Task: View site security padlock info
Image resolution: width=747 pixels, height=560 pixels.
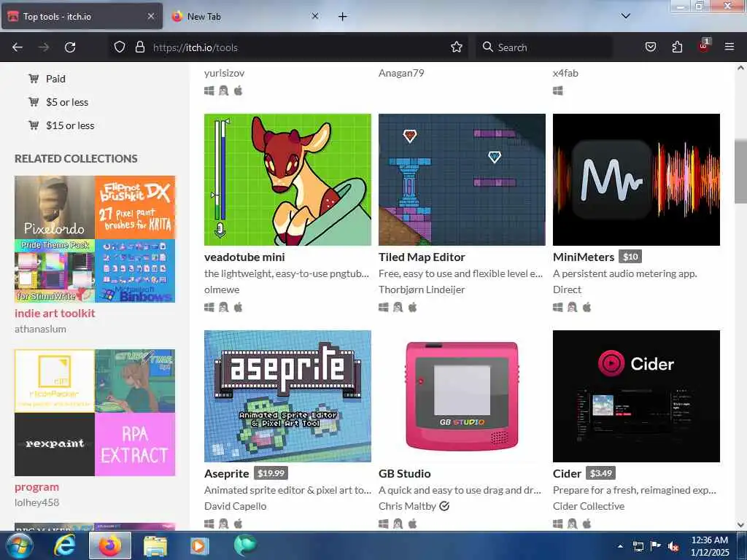Action: point(139,47)
